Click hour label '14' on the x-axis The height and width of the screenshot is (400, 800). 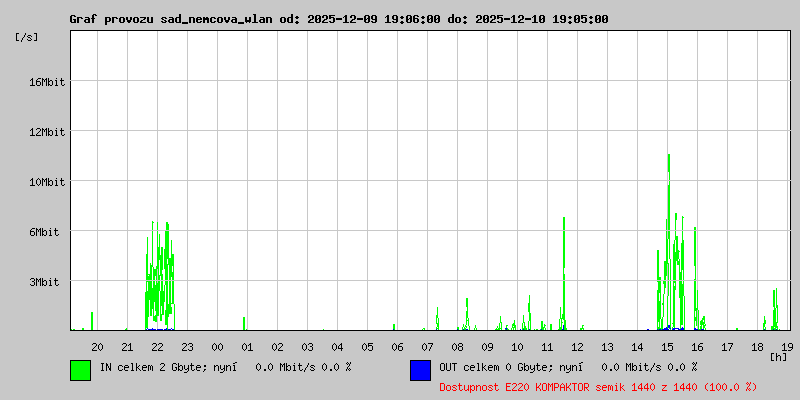coord(638,347)
